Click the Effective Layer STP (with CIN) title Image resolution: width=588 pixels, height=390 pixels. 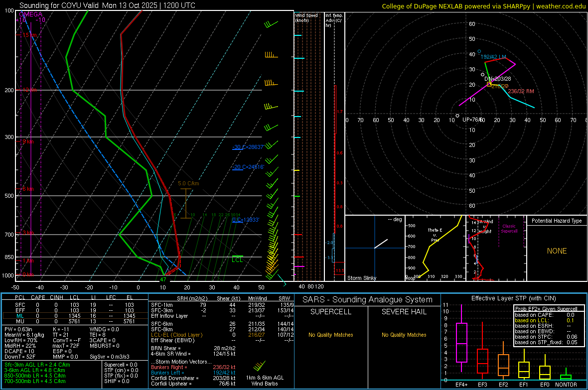click(514, 298)
